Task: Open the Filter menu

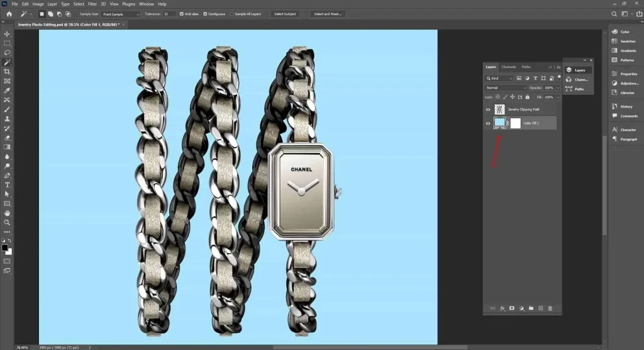Action: (x=92, y=4)
